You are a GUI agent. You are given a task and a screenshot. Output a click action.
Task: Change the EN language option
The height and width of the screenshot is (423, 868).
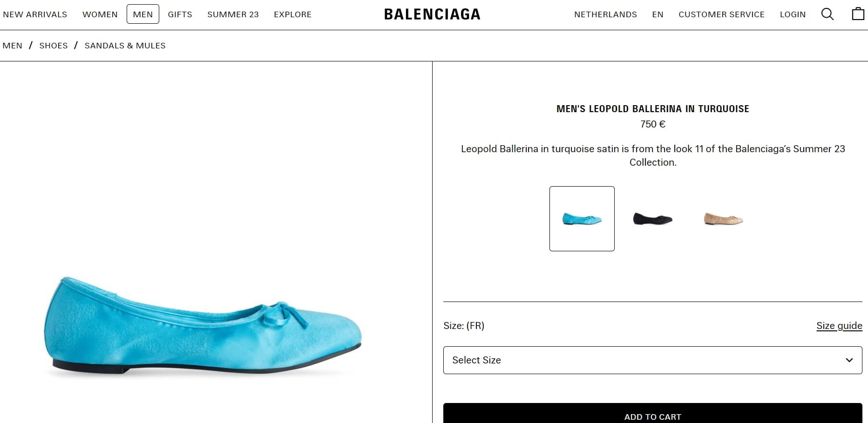pyautogui.click(x=658, y=14)
